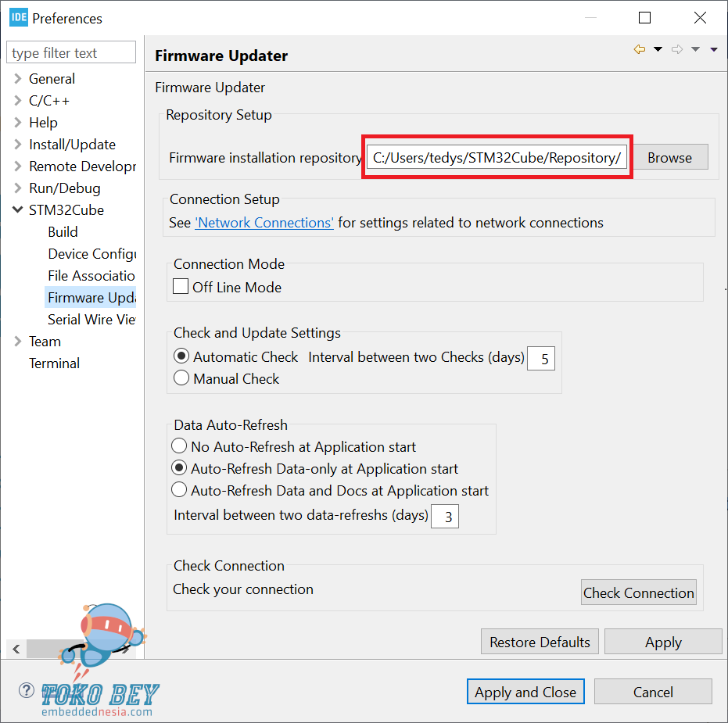The height and width of the screenshot is (723, 728).
Task: Click the Check Connection button
Action: pos(638,592)
